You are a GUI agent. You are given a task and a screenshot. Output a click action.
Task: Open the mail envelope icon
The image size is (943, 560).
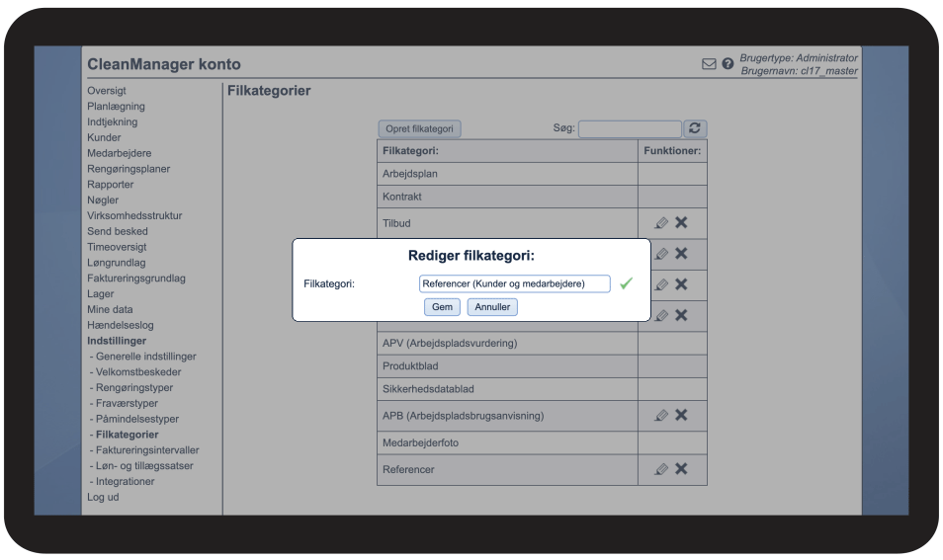(709, 63)
